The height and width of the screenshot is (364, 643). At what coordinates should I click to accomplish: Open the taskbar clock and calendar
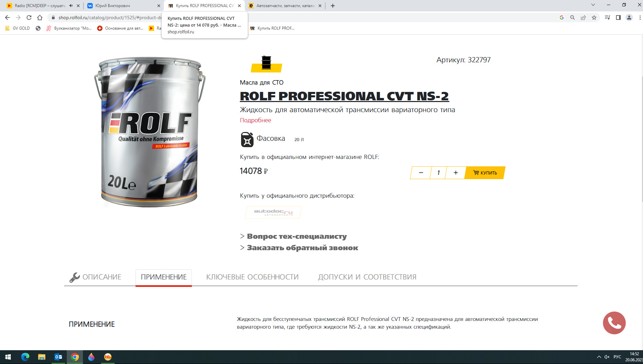tap(634, 357)
